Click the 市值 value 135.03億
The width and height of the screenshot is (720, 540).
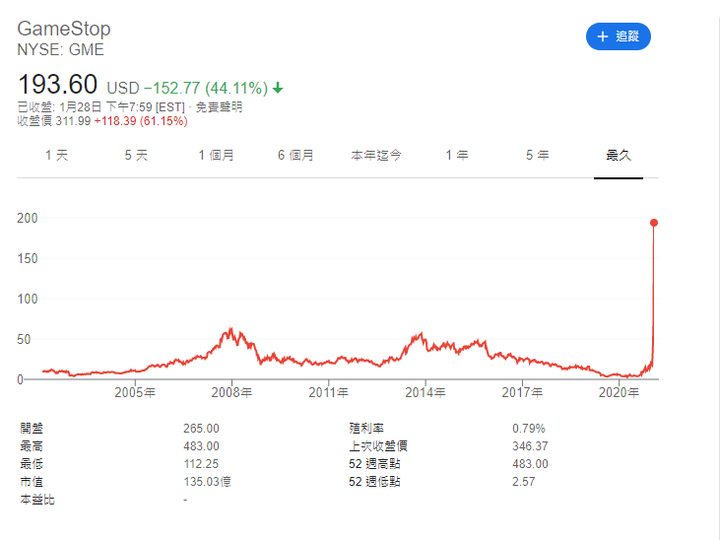point(207,482)
